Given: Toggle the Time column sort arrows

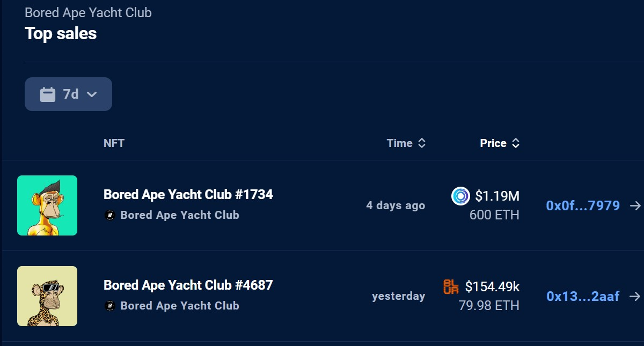Looking at the screenshot, I should click(x=422, y=143).
